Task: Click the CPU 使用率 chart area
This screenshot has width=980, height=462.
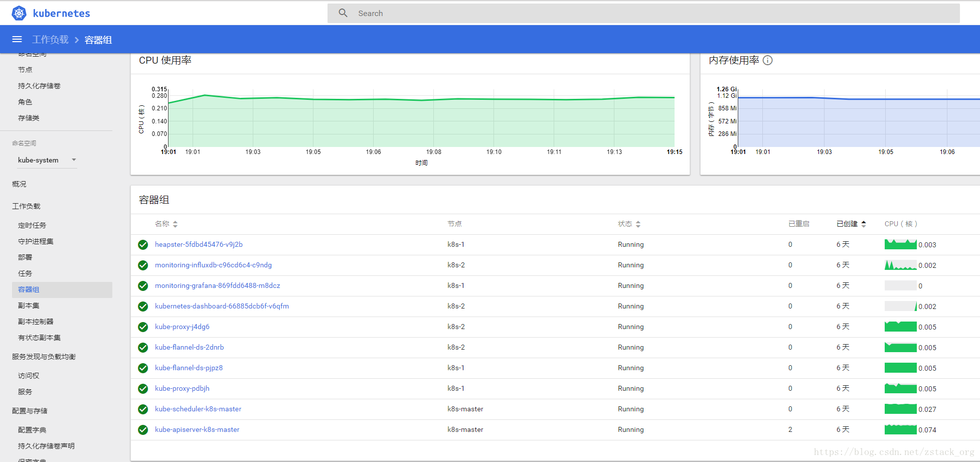Action: pyautogui.click(x=421, y=118)
